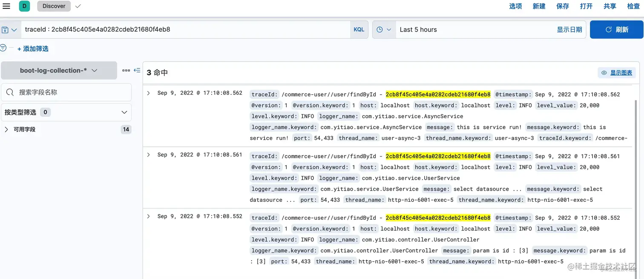Expand the log row at 17:10:08.552
The image size is (644, 279).
(x=148, y=216)
